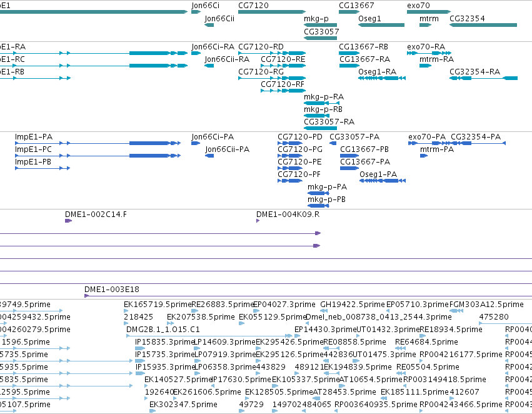
Task: Click the Jon66Ci-RA transcript label
Action: (213, 46)
